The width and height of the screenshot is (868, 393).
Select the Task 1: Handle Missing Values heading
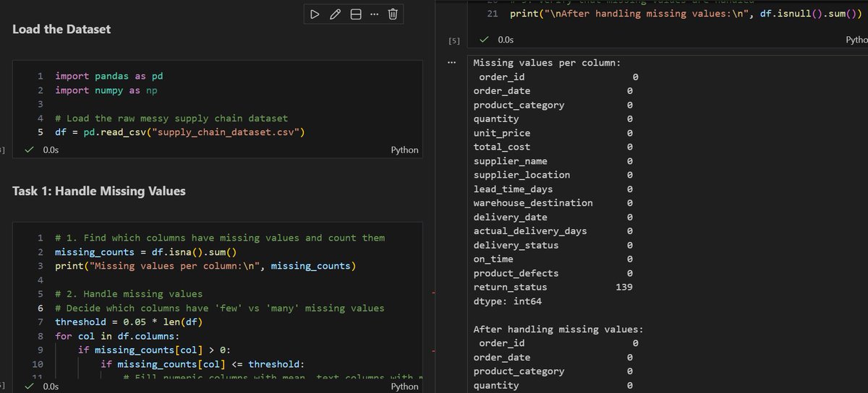coord(99,191)
